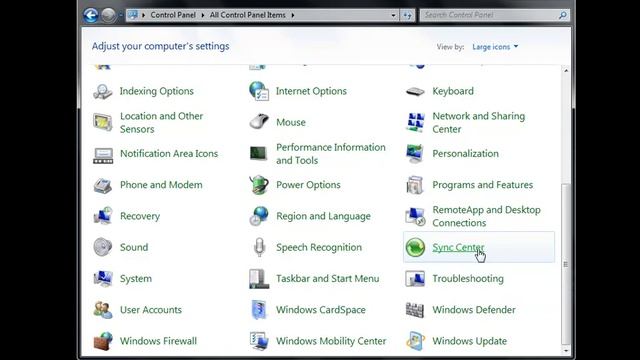This screenshot has width=640, height=360.
Task: Expand the arrow after 'Control Panel' breadcrumb
Action: pos(202,15)
